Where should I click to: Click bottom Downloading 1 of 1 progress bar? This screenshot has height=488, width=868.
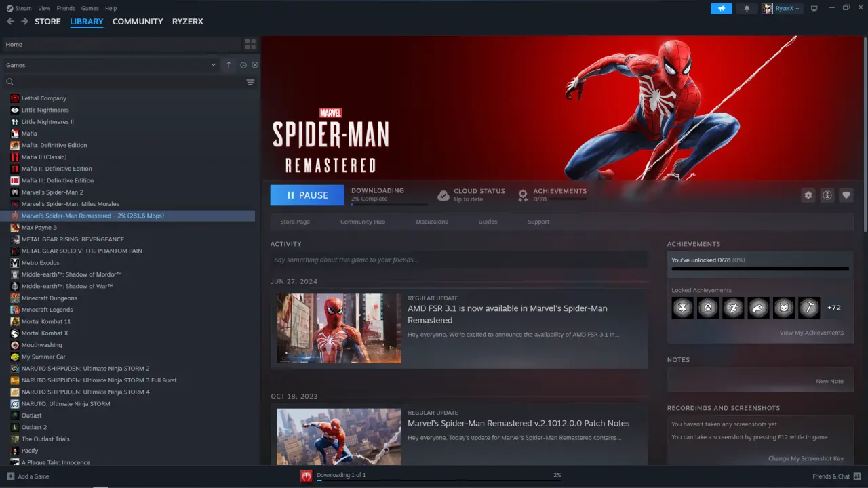(439, 481)
